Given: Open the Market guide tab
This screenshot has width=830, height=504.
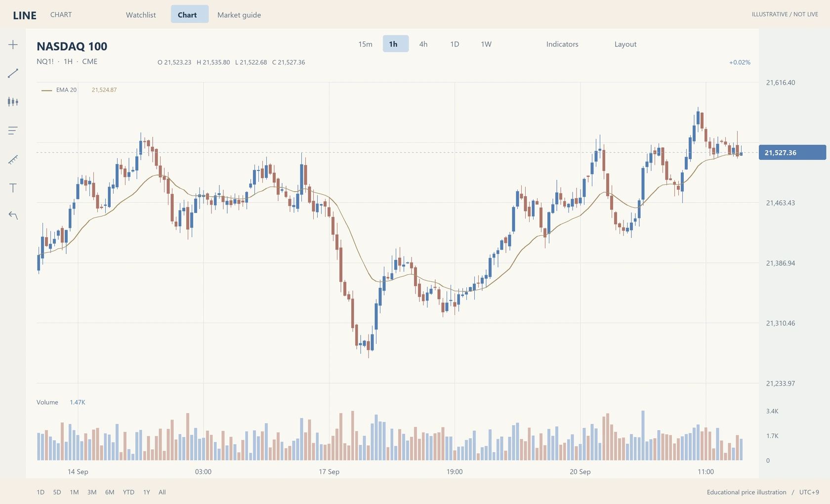Looking at the screenshot, I should click(239, 15).
